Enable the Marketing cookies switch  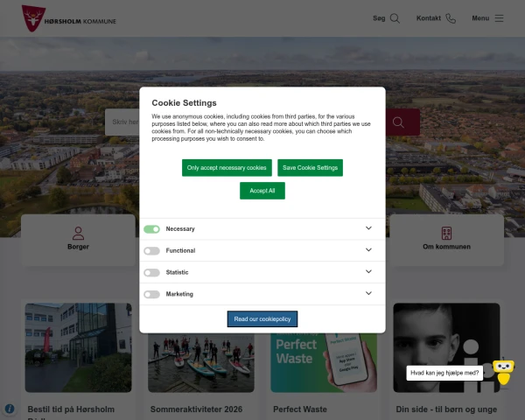(151, 294)
